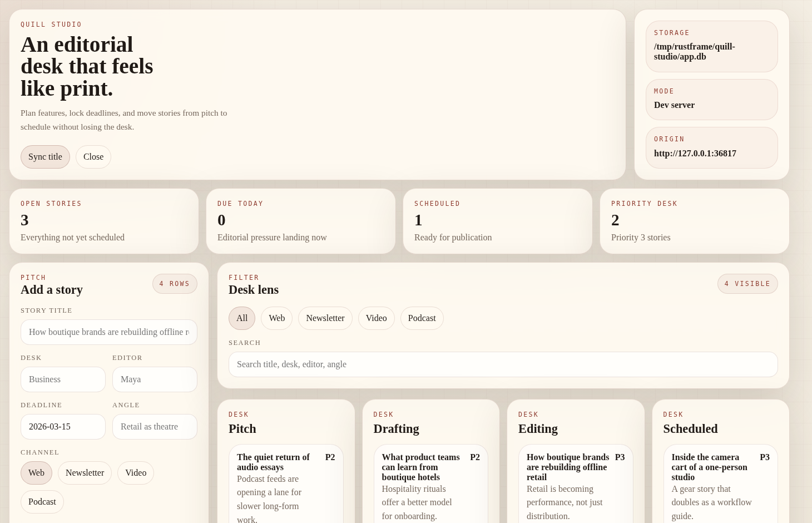Choose the Newsletter channel for the new story

85,472
